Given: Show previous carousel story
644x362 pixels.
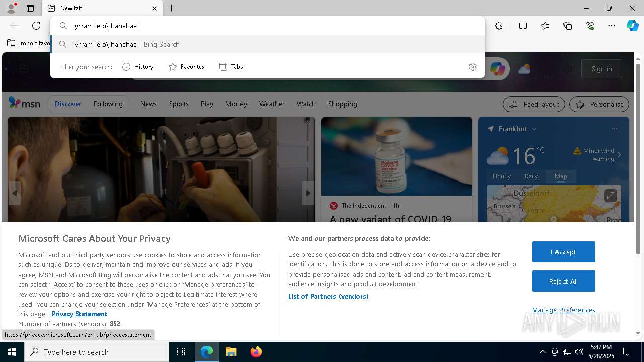Looking at the screenshot, I should pyautogui.click(x=15, y=193).
